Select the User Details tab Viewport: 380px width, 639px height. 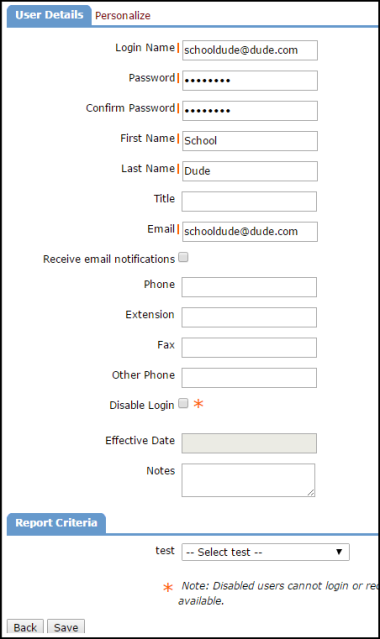[49, 15]
